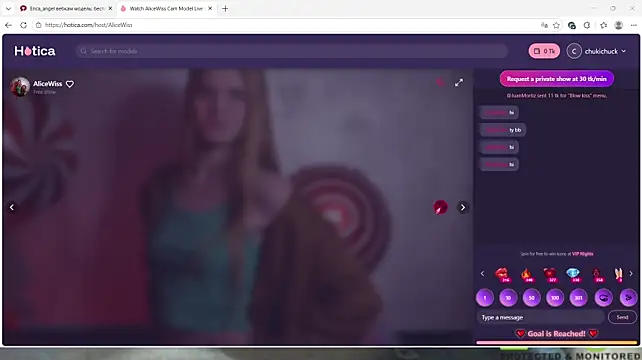The width and height of the screenshot is (642, 360).
Task: Click the circular C user avatar
Action: click(574, 51)
